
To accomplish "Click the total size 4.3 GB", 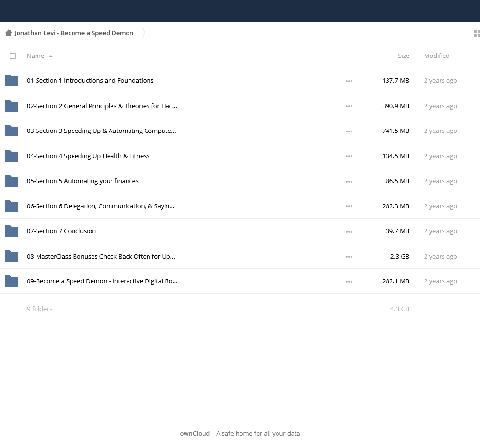I will click(400, 309).
